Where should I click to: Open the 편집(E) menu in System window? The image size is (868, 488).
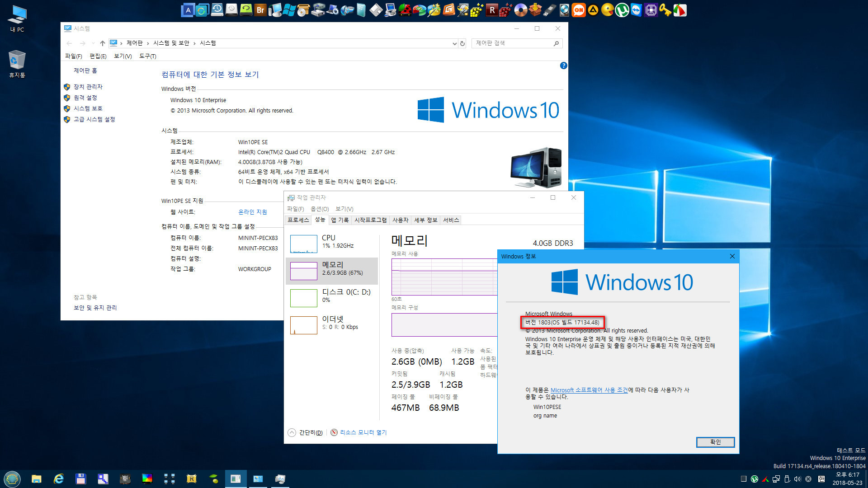point(98,56)
